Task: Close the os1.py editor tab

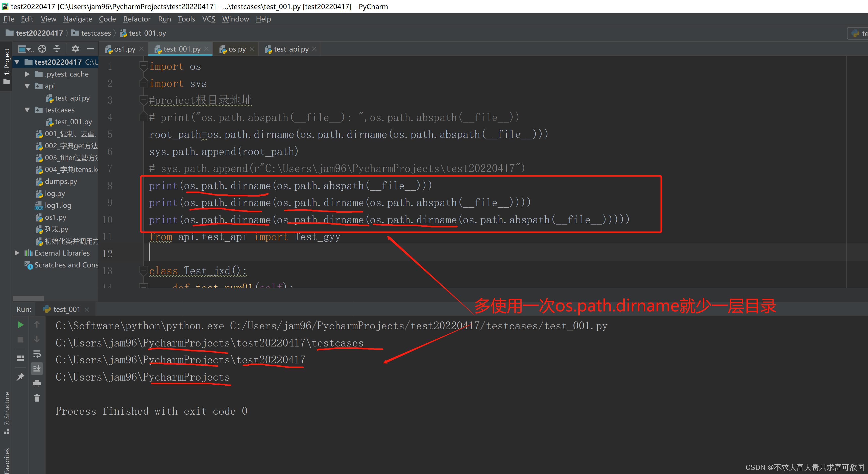Action: [141, 49]
